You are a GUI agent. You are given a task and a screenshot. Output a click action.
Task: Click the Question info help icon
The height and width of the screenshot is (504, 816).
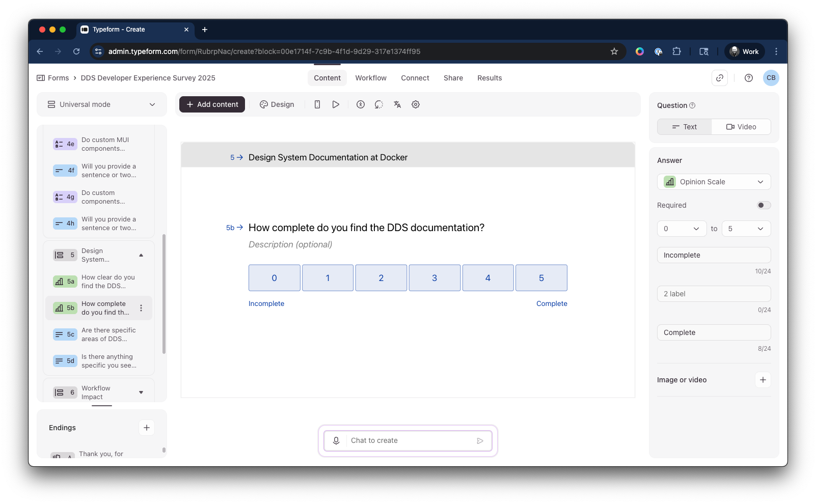692,105
